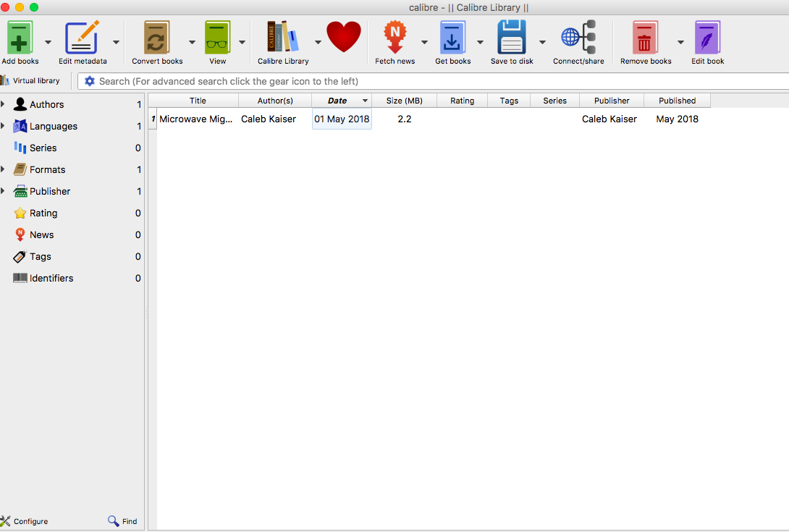Click the Formats label in the tag browser

(47, 169)
